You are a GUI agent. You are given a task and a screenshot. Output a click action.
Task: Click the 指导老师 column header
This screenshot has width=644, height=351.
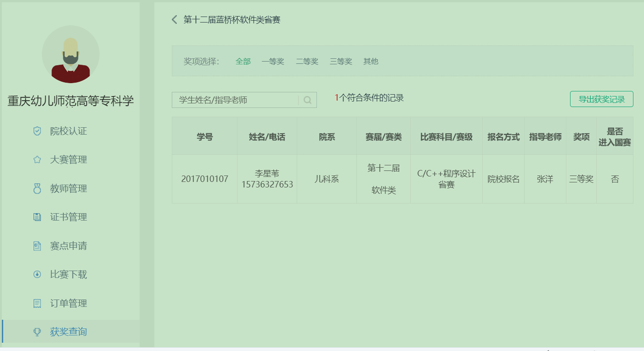tap(545, 137)
